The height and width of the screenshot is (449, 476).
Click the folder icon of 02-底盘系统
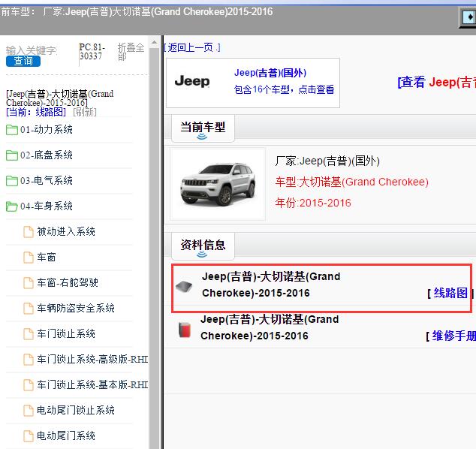point(12,155)
